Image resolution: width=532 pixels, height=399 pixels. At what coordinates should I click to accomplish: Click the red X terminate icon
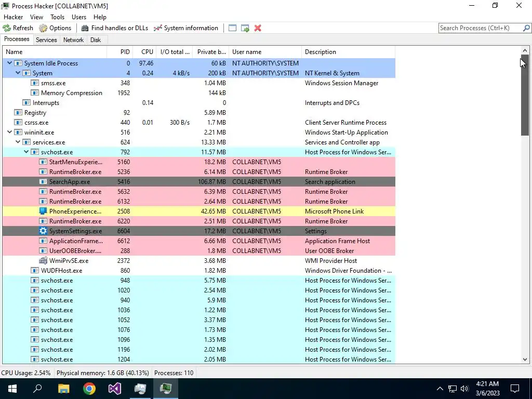click(258, 28)
